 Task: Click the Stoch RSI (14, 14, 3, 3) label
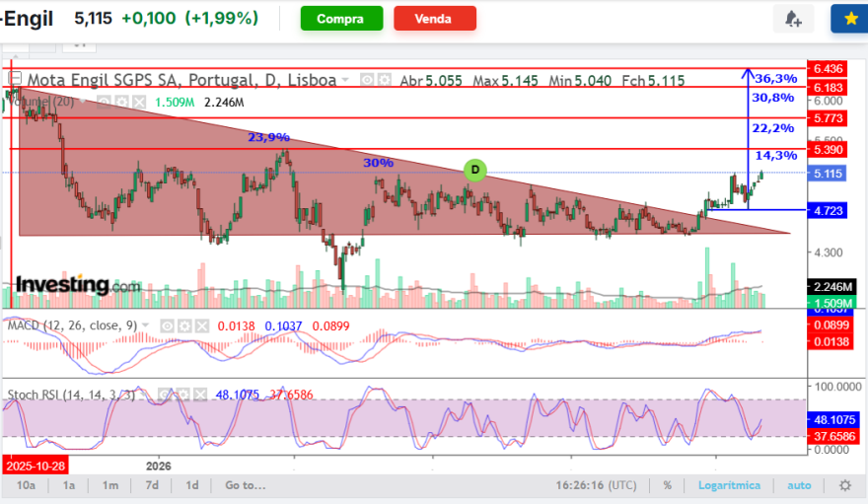(71, 395)
